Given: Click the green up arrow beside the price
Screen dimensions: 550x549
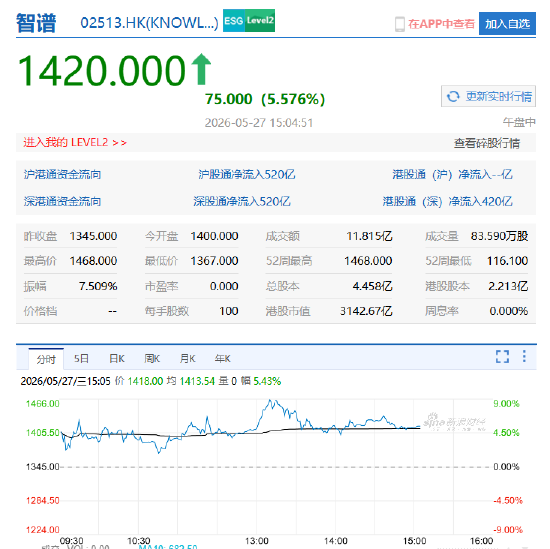Looking at the screenshot, I should click(x=201, y=69).
